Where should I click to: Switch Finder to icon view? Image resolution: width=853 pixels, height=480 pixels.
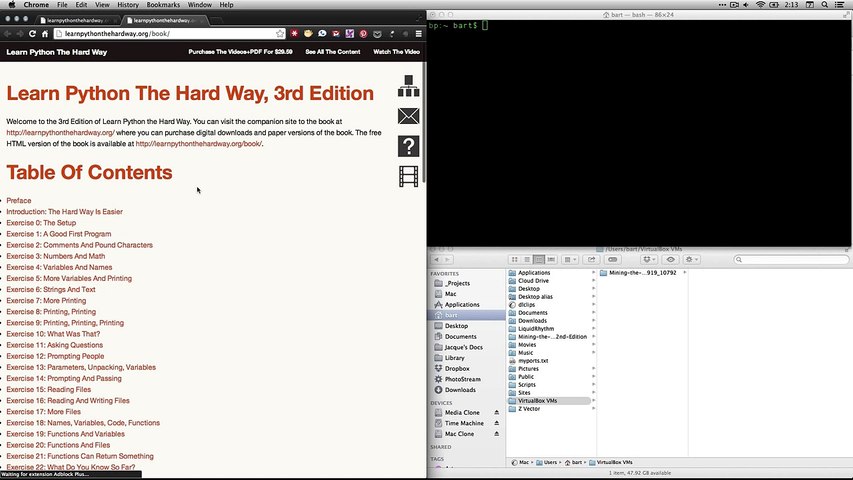(x=514, y=260)
